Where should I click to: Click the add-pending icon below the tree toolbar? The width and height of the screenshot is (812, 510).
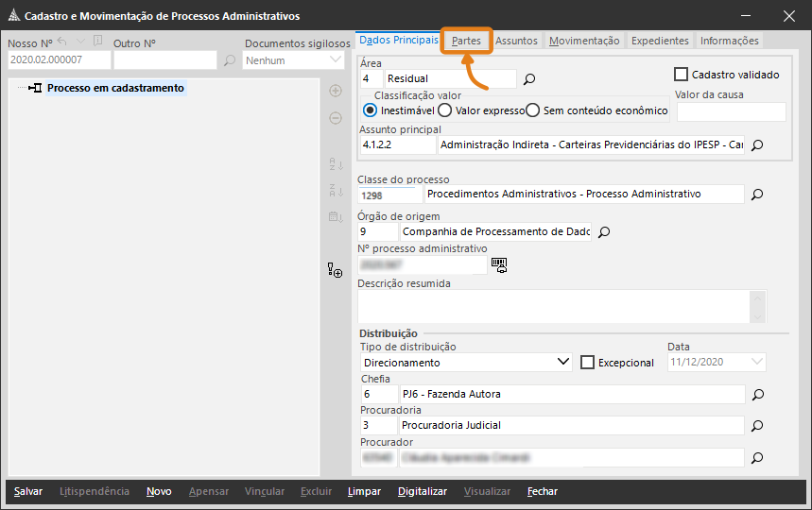click(335, 271)
